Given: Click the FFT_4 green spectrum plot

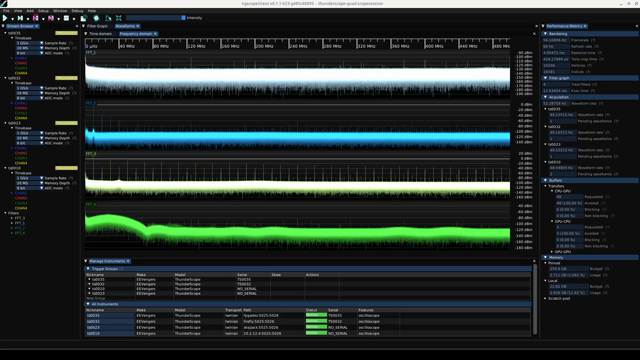Looking at the screenshot, I should pos(297,227).
